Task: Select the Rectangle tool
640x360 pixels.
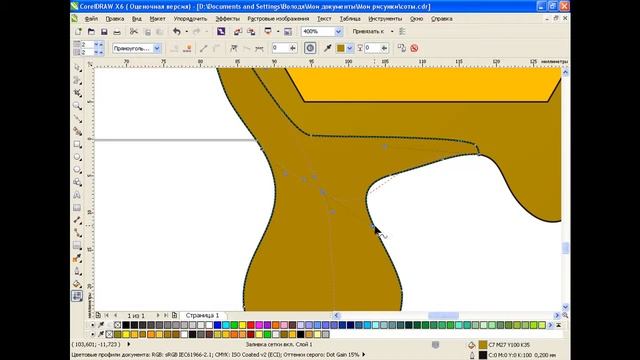Action: 77,144
